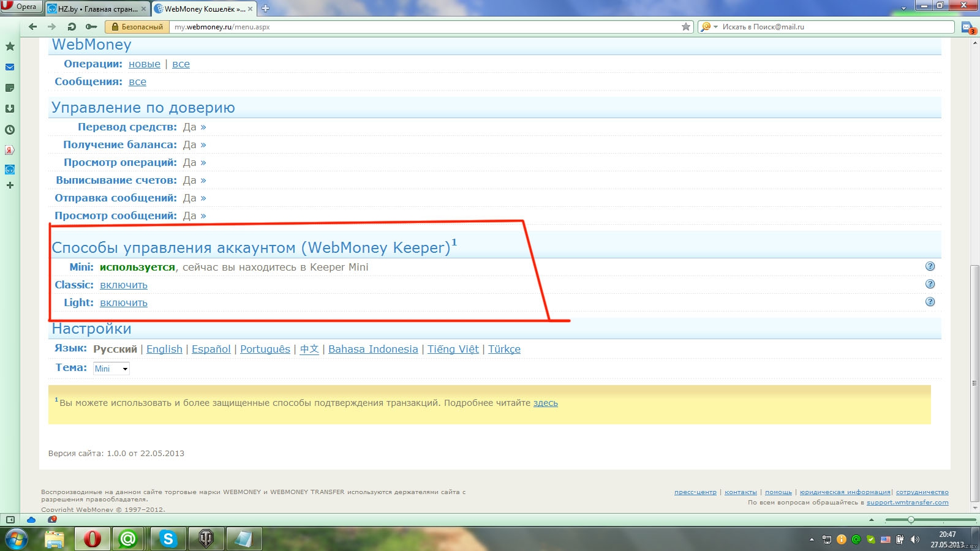The image size is (980, 551).
Task: Enable Keeper Classic via включить link
Action: 124,285
